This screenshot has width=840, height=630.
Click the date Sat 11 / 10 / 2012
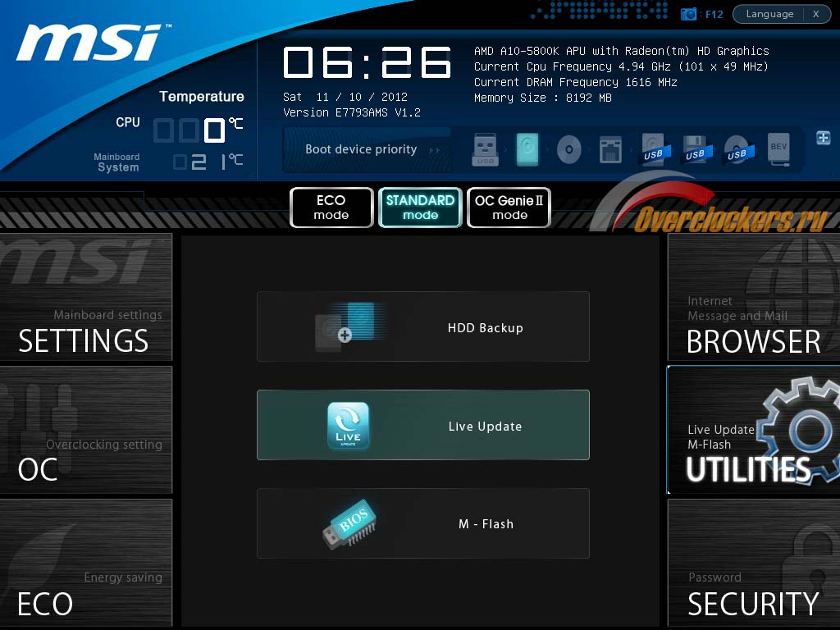[345, 97]
